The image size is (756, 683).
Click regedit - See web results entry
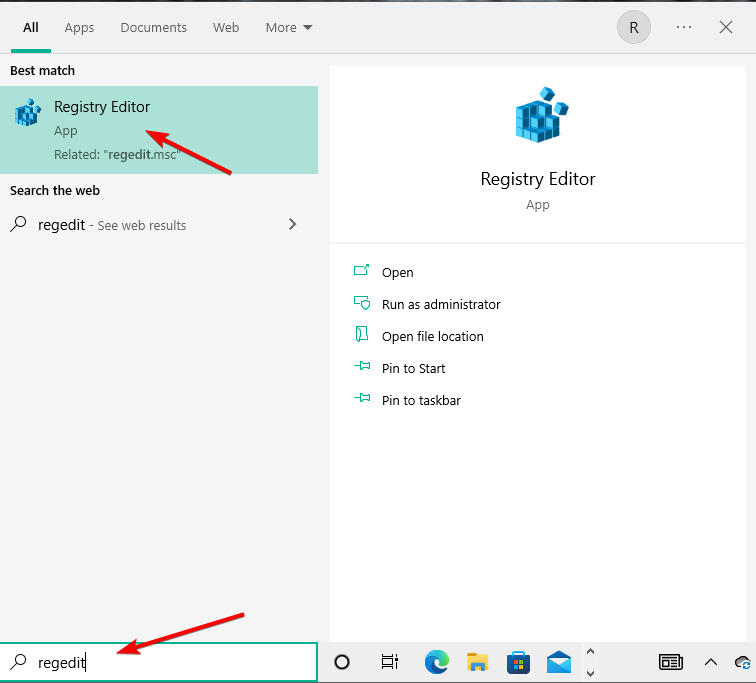(x=159, y=225)
